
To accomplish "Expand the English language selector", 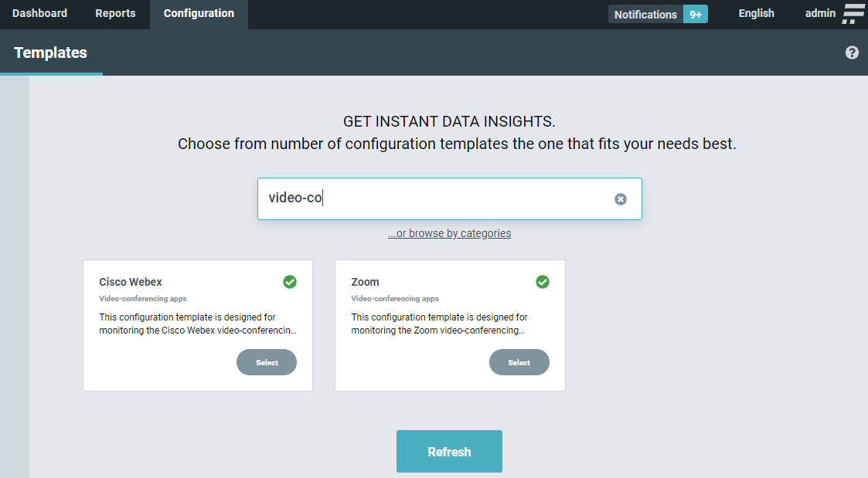I will (756, 13).
